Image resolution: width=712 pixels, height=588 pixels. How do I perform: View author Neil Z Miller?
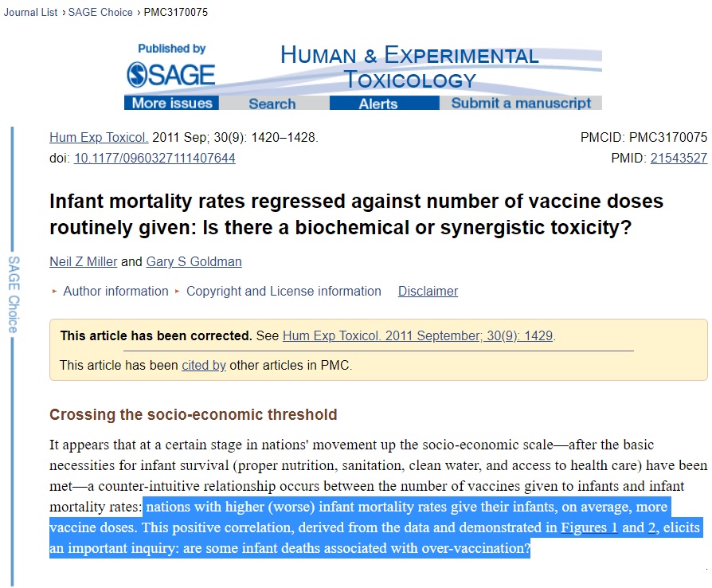click(x=83, y=261)
